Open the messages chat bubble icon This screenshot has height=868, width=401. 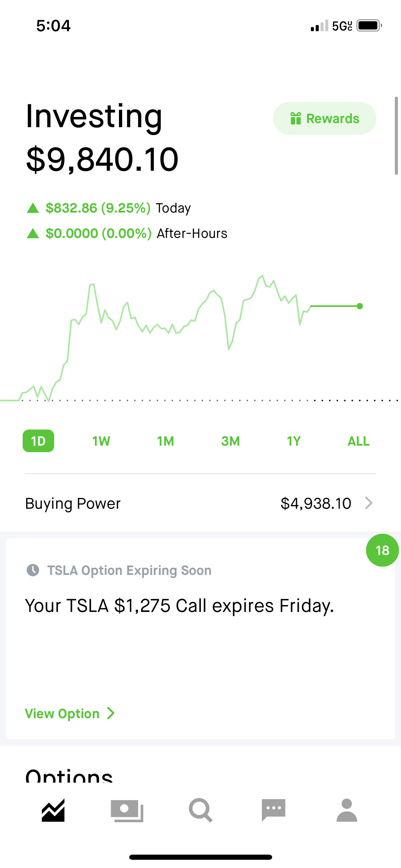pyautogui.click(x=274, y=810)
